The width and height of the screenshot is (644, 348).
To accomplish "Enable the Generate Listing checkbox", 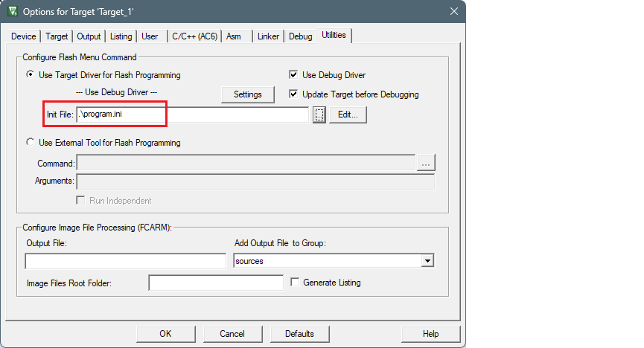I will [295, 283].
